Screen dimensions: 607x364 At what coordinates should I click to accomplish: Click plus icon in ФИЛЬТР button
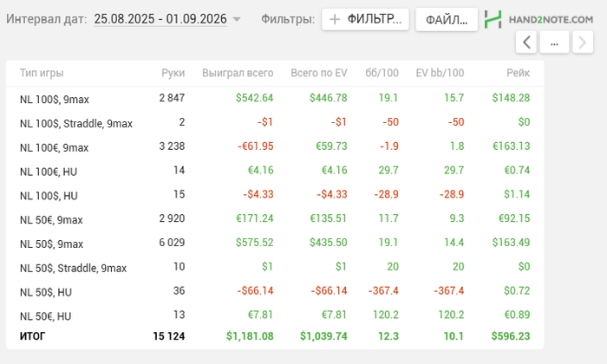click(x=335, y=19)
